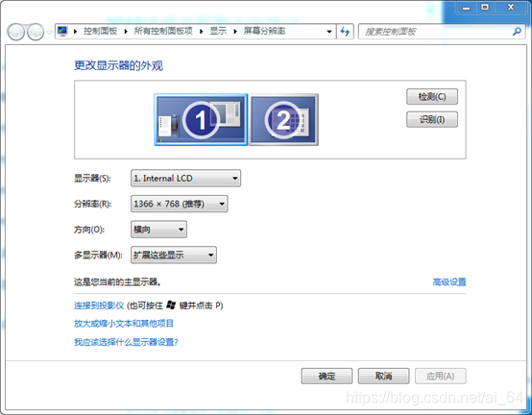Click the 应用(A) apply button

tap(441, 376)
